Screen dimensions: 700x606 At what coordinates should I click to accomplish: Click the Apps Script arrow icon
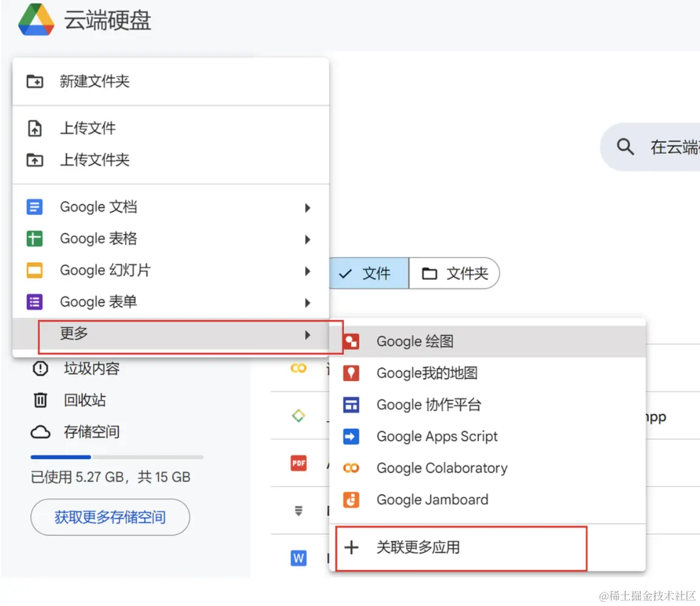(351, 437)
